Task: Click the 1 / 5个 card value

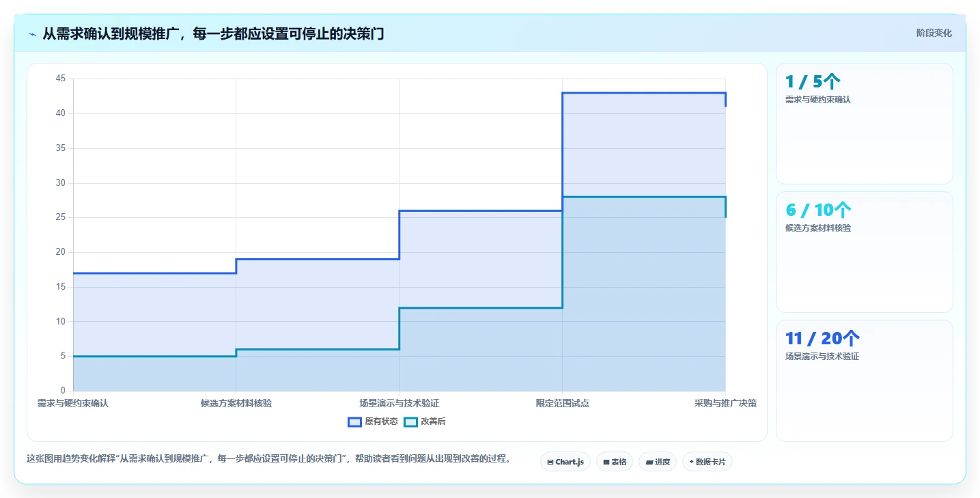Action: coord(813,82)
